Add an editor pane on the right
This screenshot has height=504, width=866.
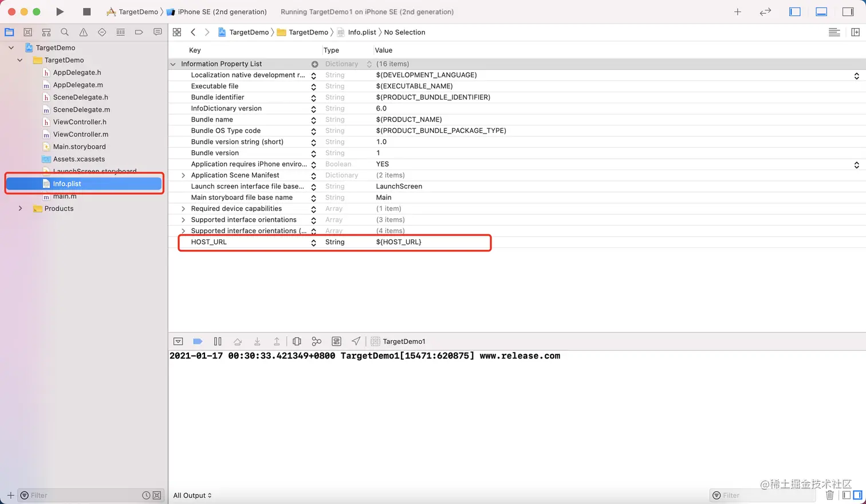coord(856,32)
